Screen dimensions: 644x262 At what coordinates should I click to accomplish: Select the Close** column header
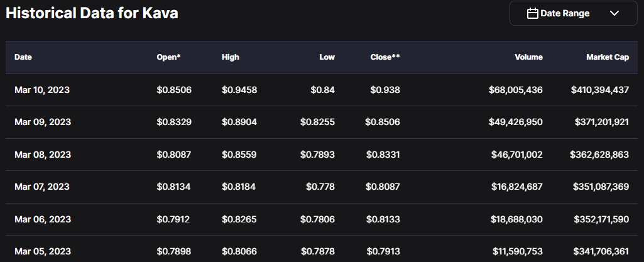[385, 57]
